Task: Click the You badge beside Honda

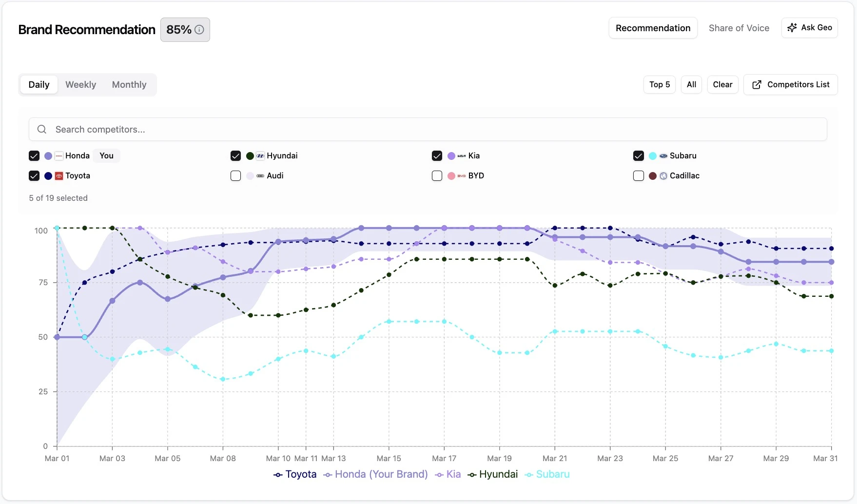Action: click(106, 156)
